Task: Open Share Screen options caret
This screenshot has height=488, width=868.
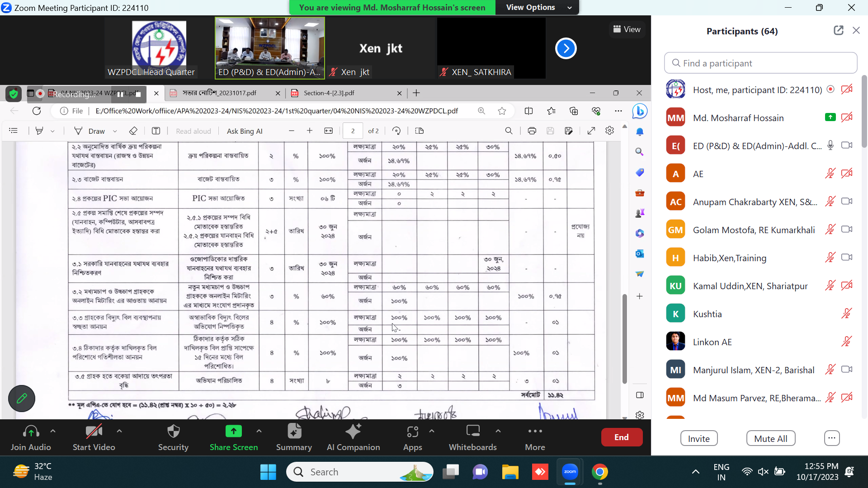Action: coord(259,431)
